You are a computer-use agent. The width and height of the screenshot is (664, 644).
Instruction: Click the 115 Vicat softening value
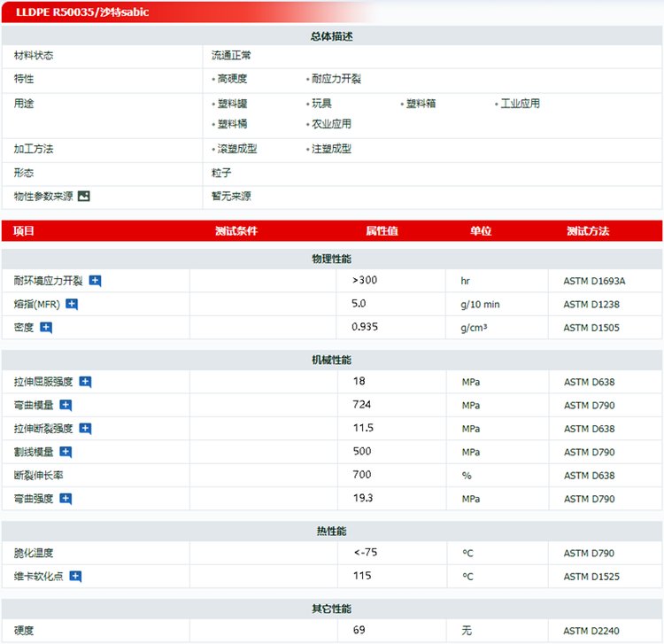pos(362,576)
